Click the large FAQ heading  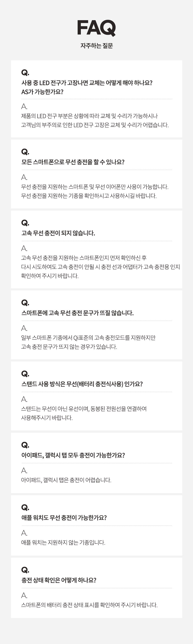pyautogui.click(x=96, y=28)
